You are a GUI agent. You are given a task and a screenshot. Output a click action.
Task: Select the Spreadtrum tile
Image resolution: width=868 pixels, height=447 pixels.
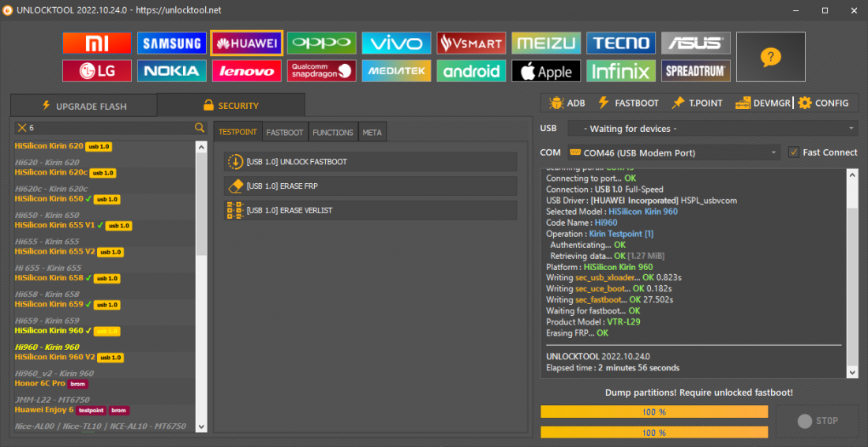pos(695,71)
